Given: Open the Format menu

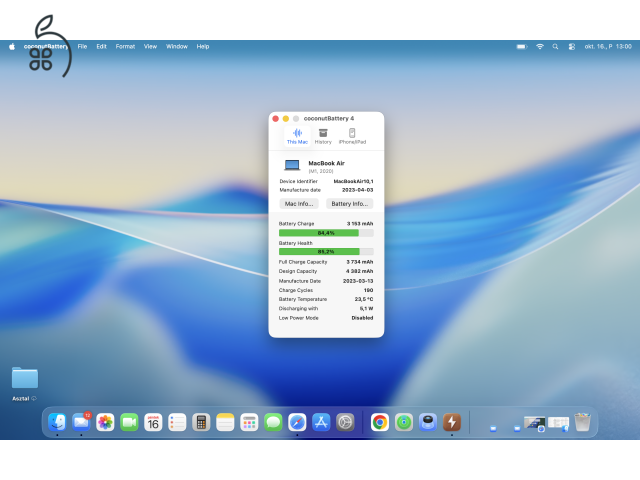Looking at the screenshot, I should tap(125, 47).
